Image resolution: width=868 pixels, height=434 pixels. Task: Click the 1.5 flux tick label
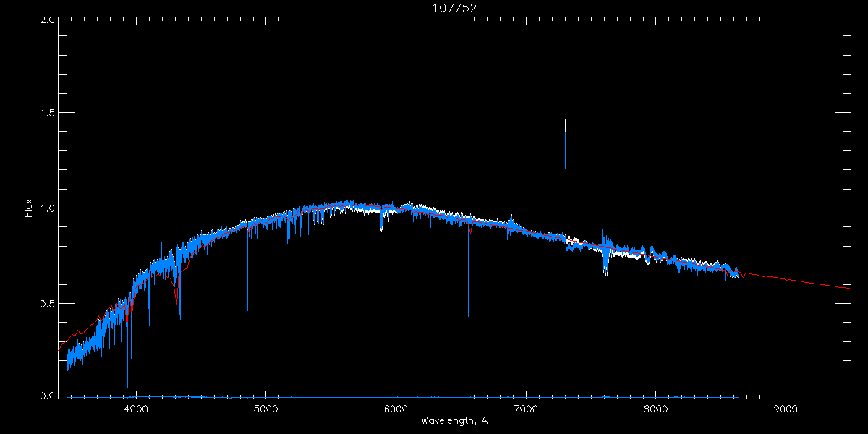point(47,114)
